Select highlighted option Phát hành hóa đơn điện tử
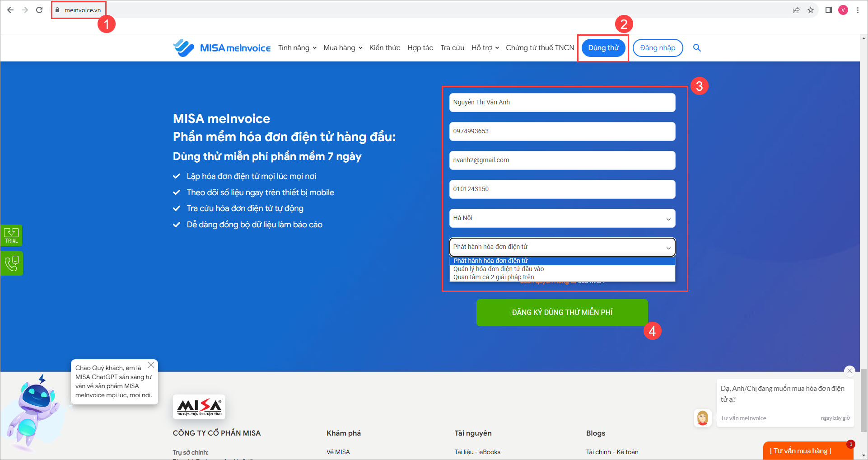 pyautogui.click(x=562, y=261)
